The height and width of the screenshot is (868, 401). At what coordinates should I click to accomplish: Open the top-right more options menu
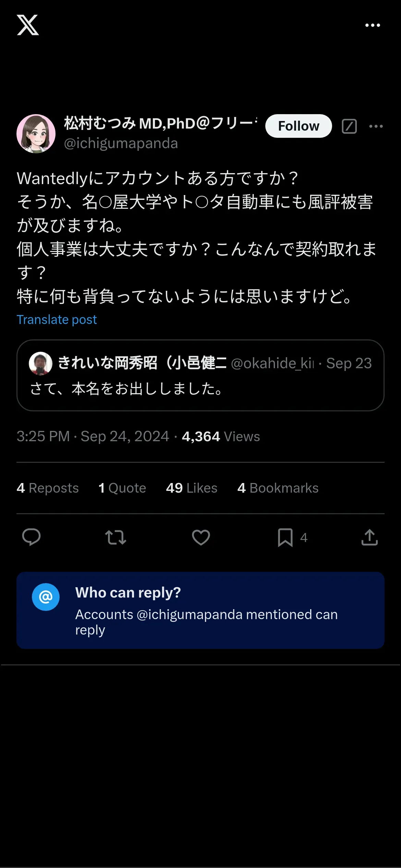(x=373, y=25)
